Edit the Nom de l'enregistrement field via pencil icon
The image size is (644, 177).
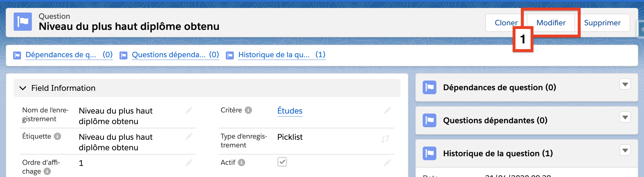(189, 110)
